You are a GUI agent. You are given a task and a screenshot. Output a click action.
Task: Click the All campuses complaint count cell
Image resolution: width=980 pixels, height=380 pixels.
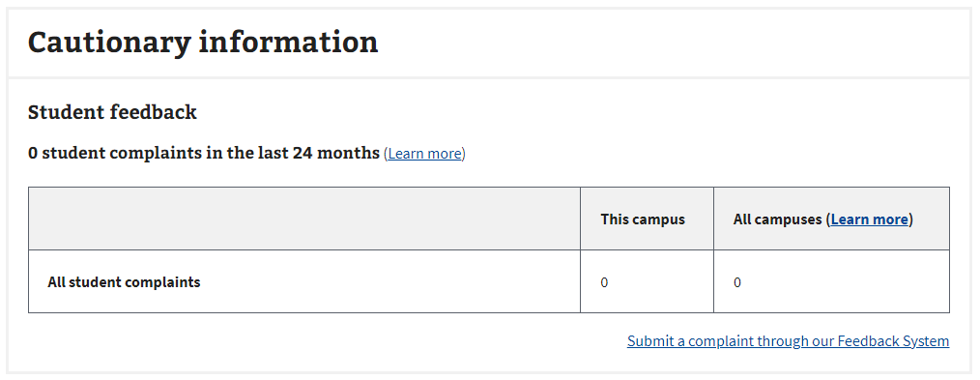[x=831, y=282]
